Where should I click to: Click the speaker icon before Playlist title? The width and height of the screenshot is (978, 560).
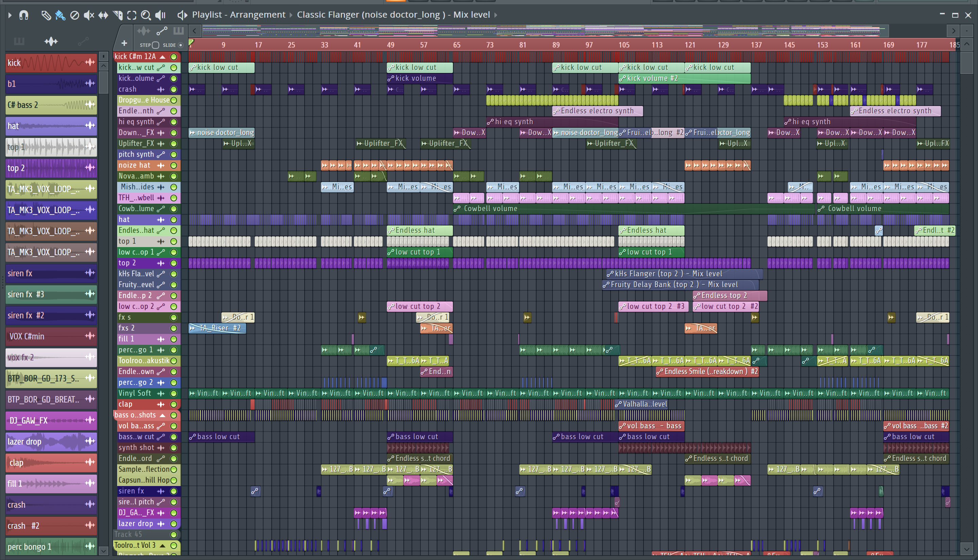pos(182,15)
